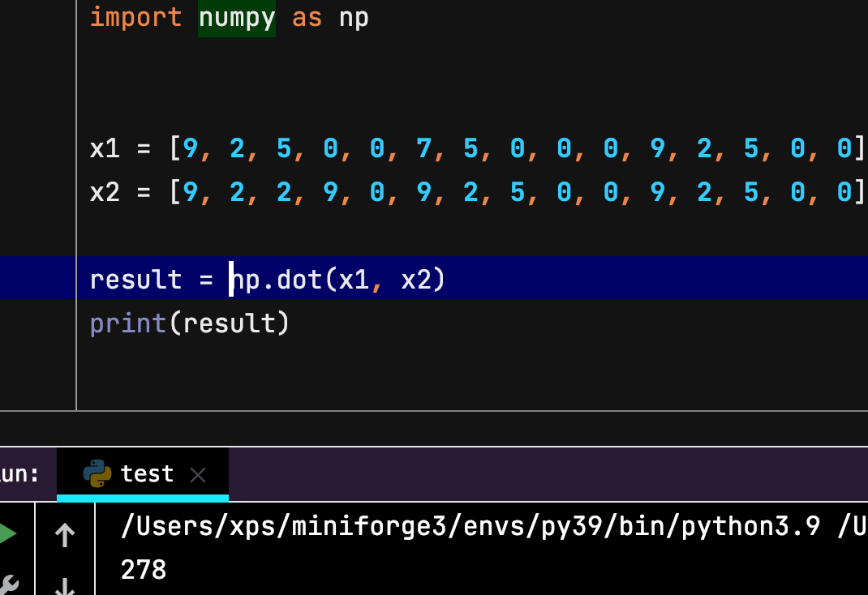This screenshot has width=868, height=595.
Task: Click the highlighted numpy module name
Action: [x=236, y=17]
